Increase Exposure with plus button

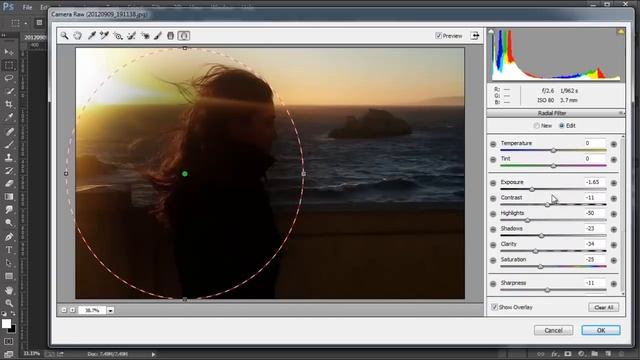coord(613,183)
